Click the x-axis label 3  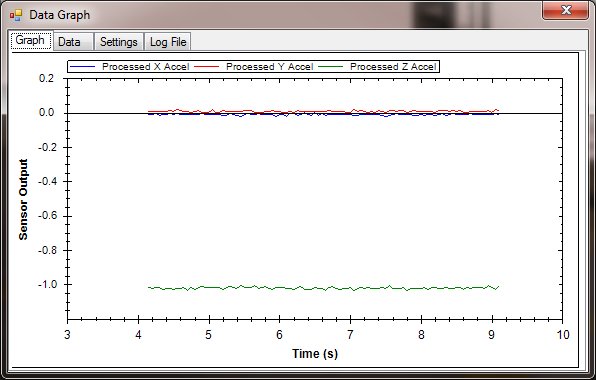[x=67, y=334]
